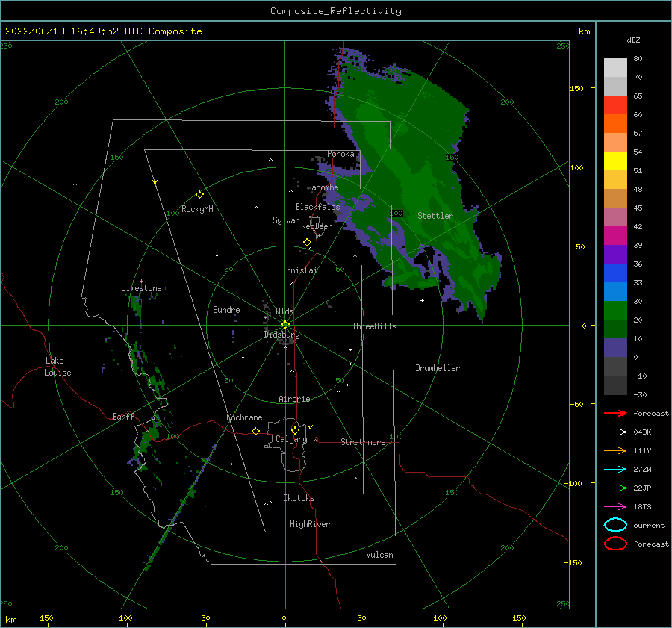The image size is (672, 628).
Task: Click the 'HighRiver' city label
Action: point(310,524)
